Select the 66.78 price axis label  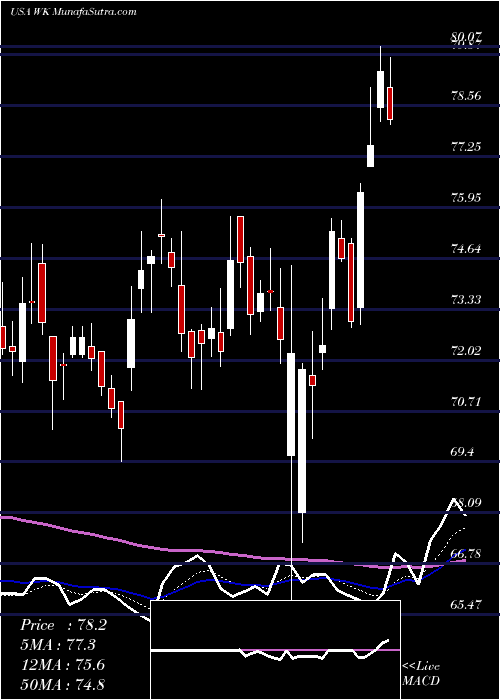coord(467,554)
